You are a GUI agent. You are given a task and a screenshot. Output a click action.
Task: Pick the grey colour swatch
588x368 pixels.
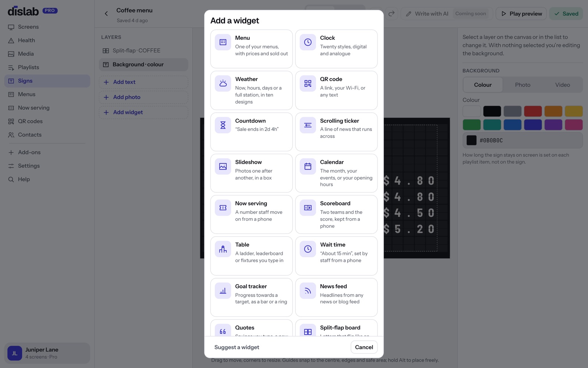click(x=512, y=111)
